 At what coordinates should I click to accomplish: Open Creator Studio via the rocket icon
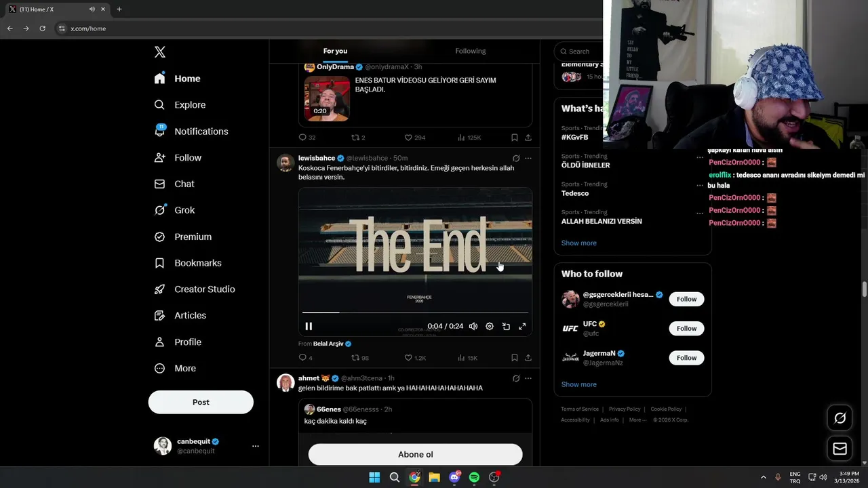click(195, 289)
